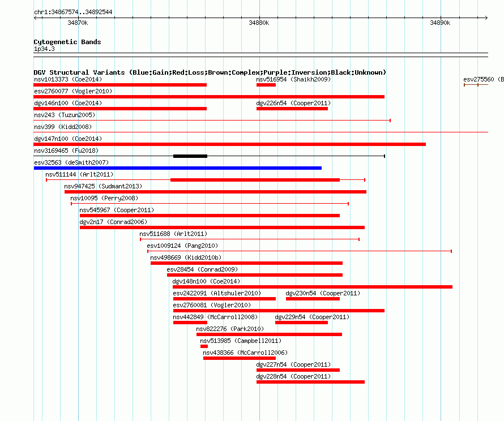Select the nsv513985 (Campbell2011) variant

pos(241,341)
